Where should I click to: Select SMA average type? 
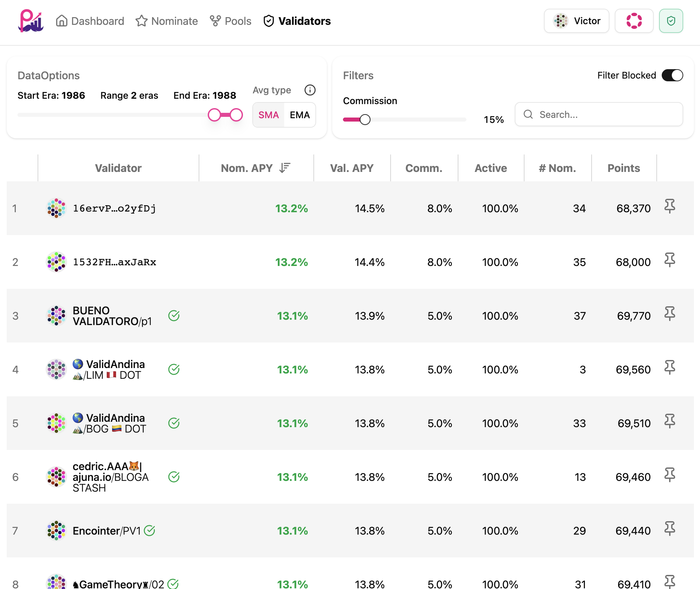(268, 115)
